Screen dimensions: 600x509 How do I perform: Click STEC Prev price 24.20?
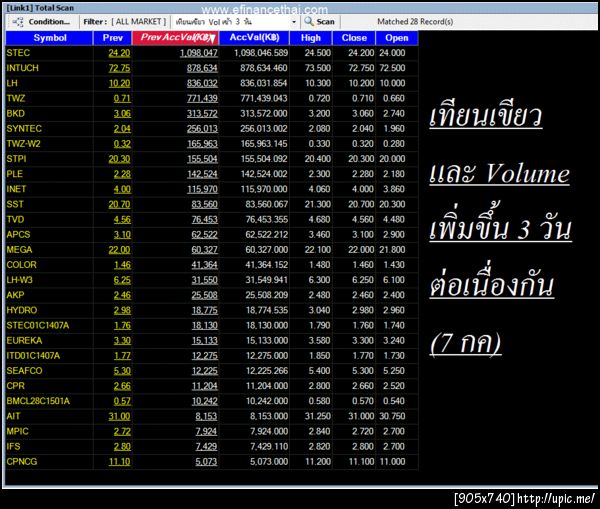(x=119, y=53)
